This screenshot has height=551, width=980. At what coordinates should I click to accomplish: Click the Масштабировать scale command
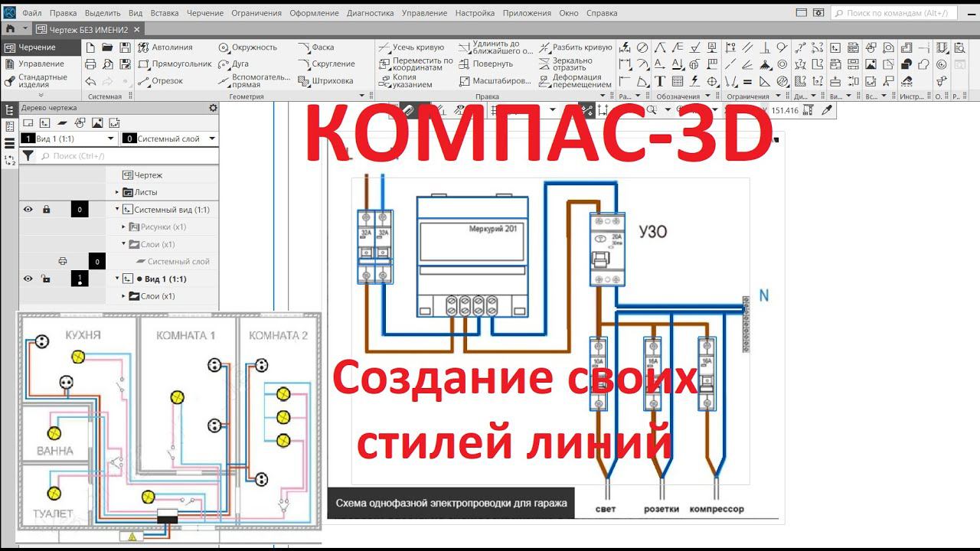[495, 81]
